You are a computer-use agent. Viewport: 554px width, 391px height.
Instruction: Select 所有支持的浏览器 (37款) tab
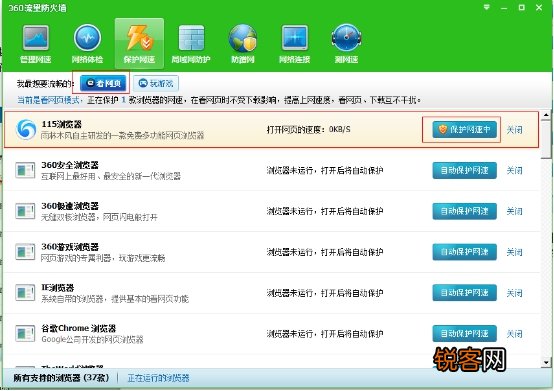point(61,378)
